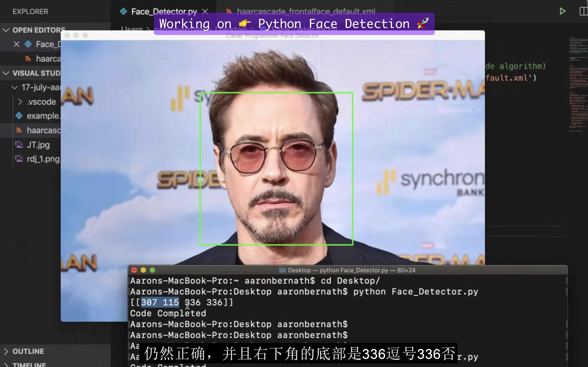Click the image icon next to JT.jpg
Screen dimensions: 588x367
click(19, 145)
